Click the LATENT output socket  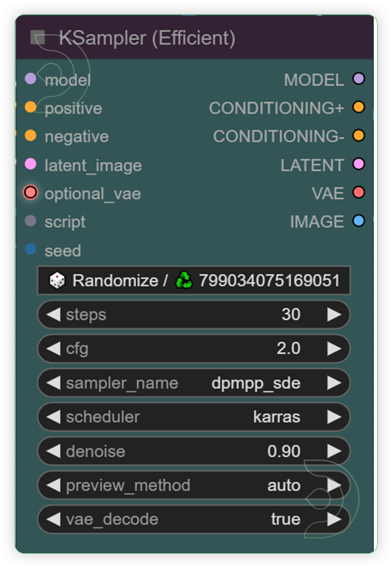pos(358,164)
